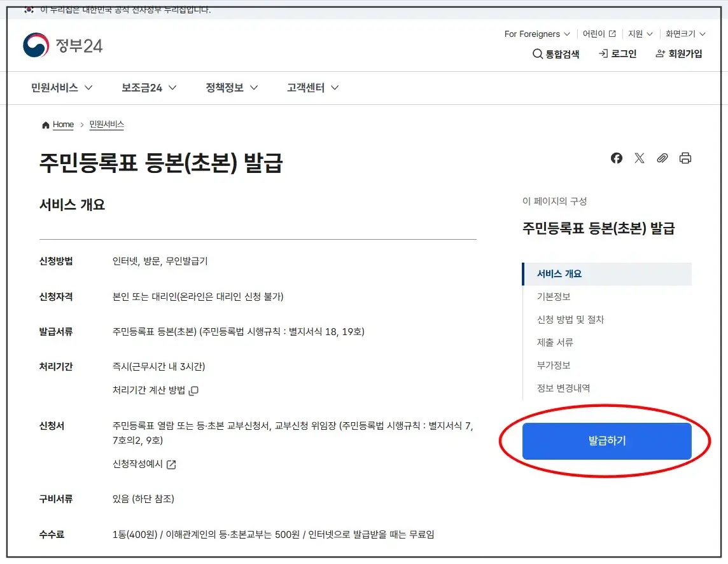Go to Home breadcrumb link

click(63, 125)
